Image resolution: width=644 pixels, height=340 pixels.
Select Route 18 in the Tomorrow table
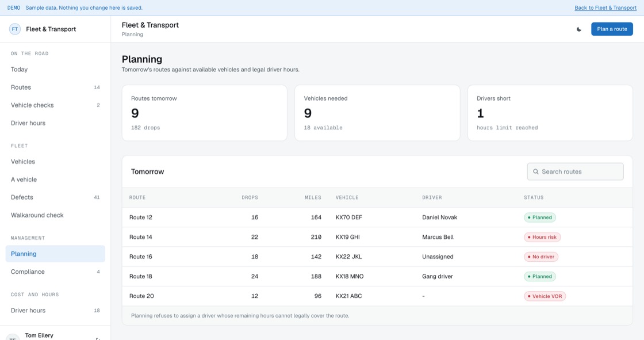click(141, 277)
